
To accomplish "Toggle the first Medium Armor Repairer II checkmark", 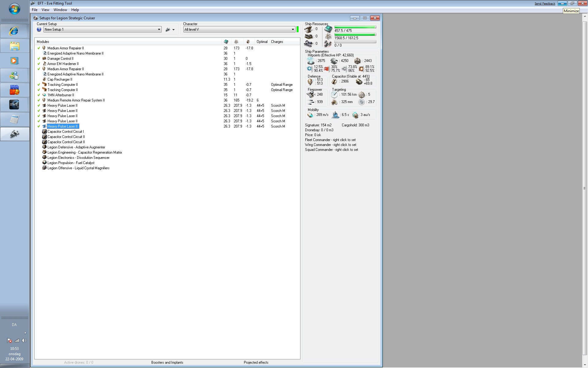I will coord(39,48).
